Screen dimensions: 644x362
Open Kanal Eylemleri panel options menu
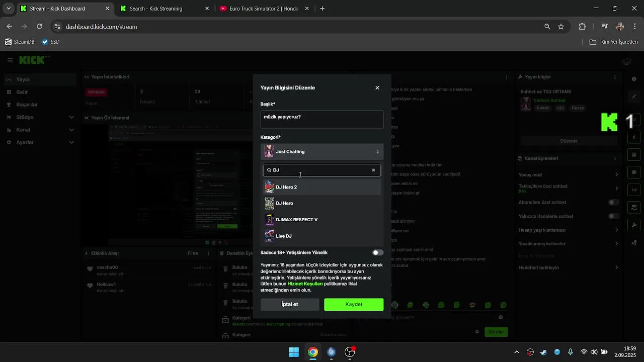pyautogui.click(x=615, y=158)
